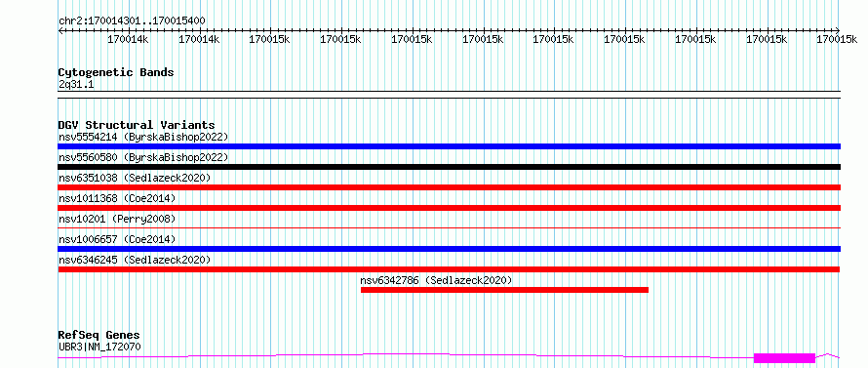Click variant label nsv6346245 (Sedlazeck2020)
The image size is (868, 368).
[135, 260]
